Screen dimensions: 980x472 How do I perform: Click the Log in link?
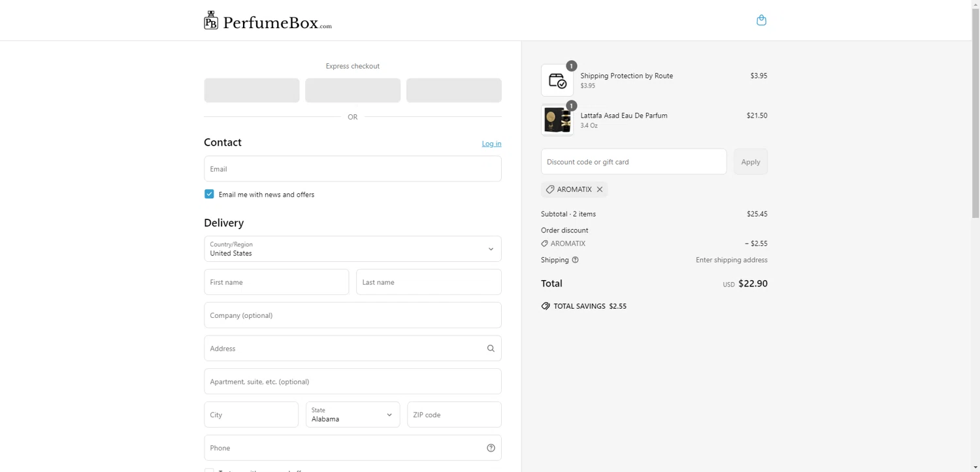tap(491, 144)
